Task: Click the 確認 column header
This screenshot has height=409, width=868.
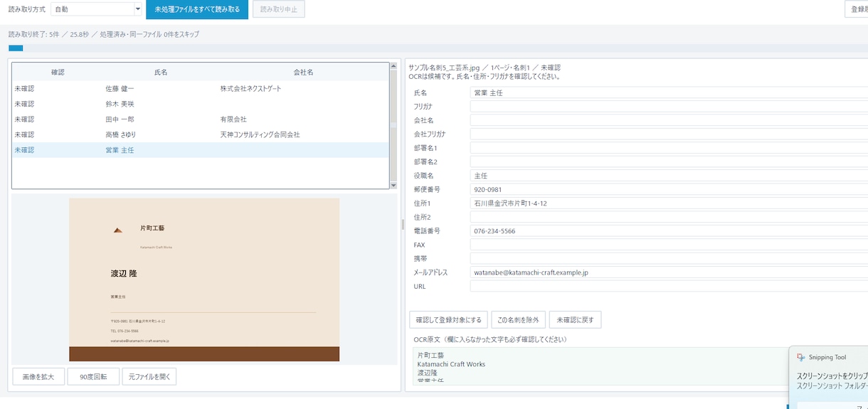Action: [x=58, y=72]
